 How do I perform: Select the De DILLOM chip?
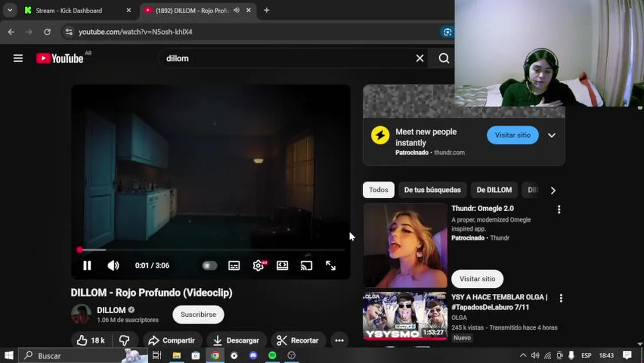pos(494,190)
